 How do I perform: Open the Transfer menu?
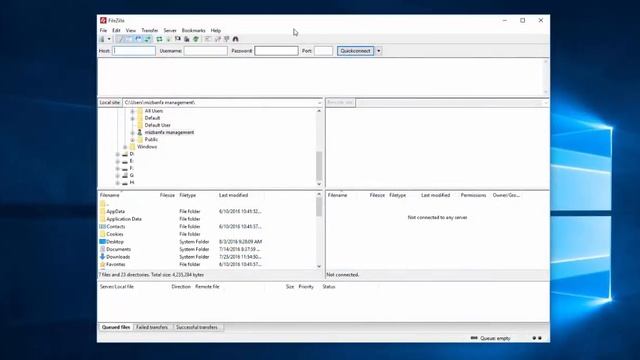click(149, 31)
